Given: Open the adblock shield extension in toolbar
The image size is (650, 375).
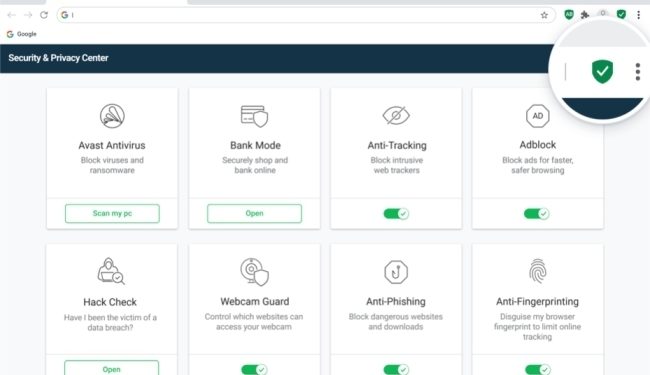Looking at the screenshot, I should [x=569, y=15].
